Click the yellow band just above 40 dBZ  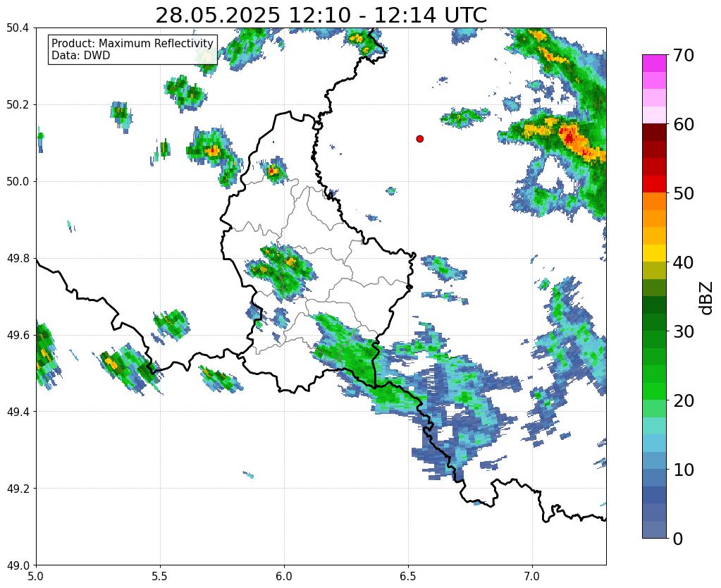coord(654,253)
